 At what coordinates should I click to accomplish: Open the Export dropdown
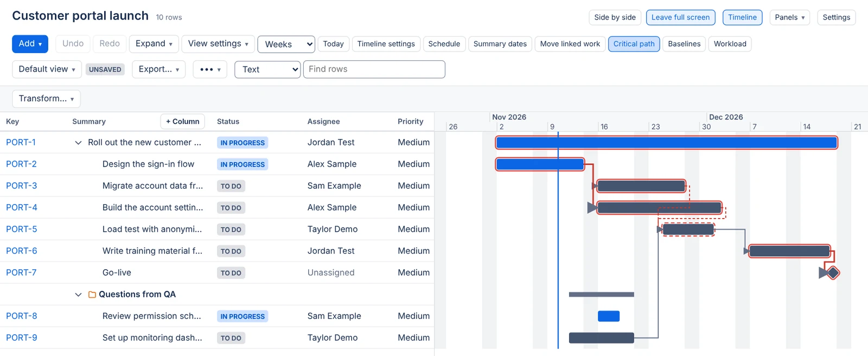[x=158, y=69]
